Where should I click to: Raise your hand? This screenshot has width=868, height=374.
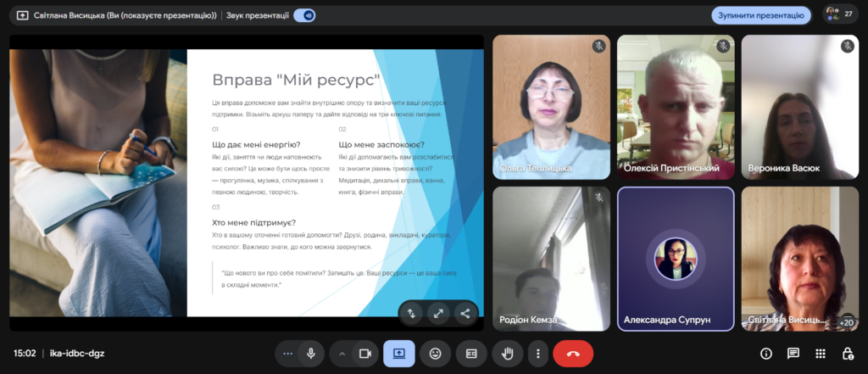(508, 354)
